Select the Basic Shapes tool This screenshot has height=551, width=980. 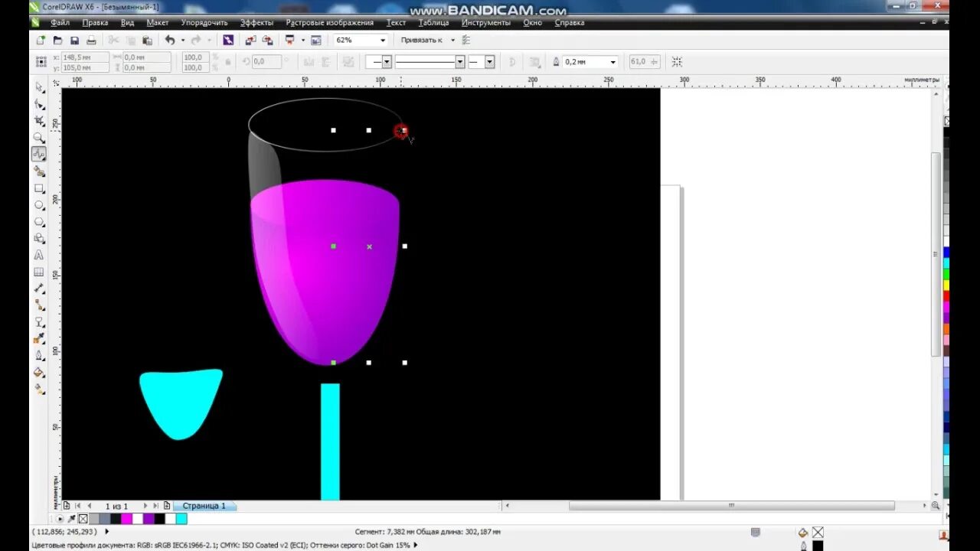coord(39,239)
